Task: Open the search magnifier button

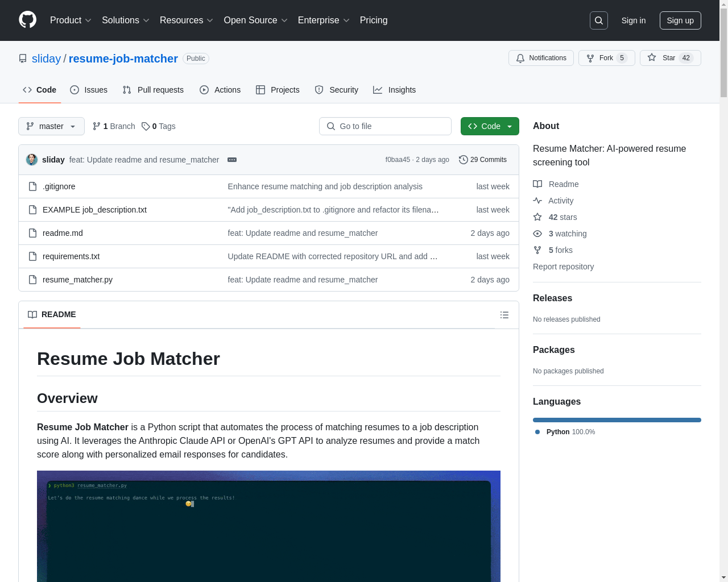Action: click(x=599, y=20)
